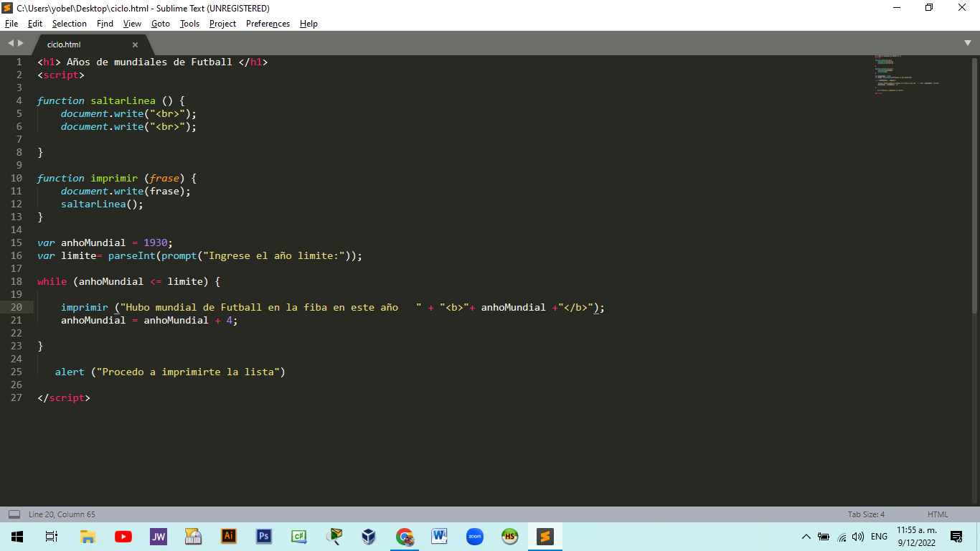
Task: Open the File menu
Action: pos(11,24)
